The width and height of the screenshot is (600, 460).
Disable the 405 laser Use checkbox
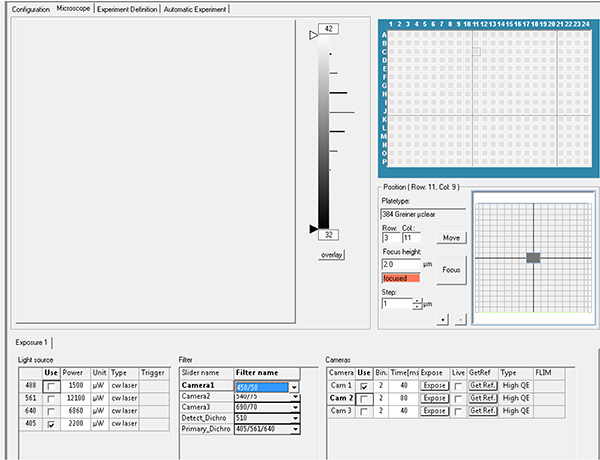tap(51, 423)
